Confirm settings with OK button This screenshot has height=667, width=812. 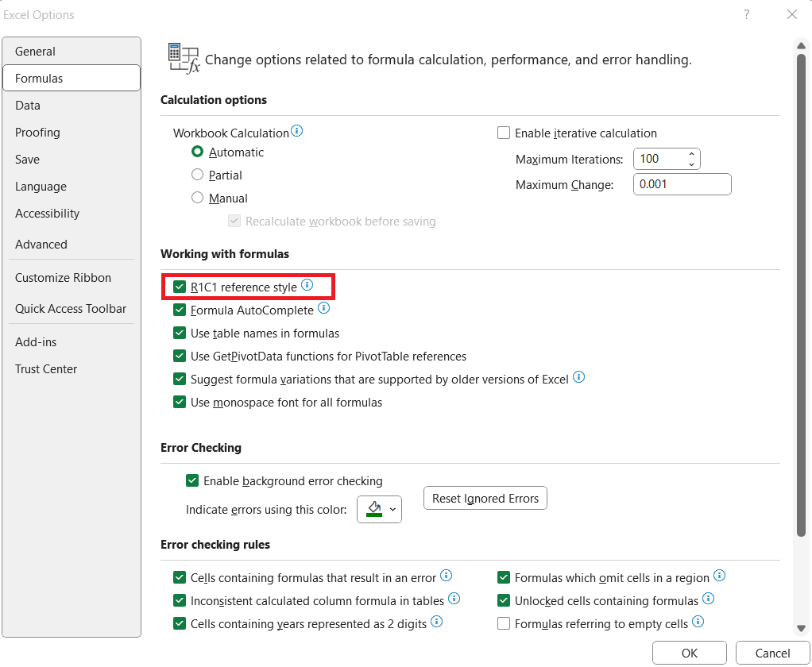[x=690, y=653]
